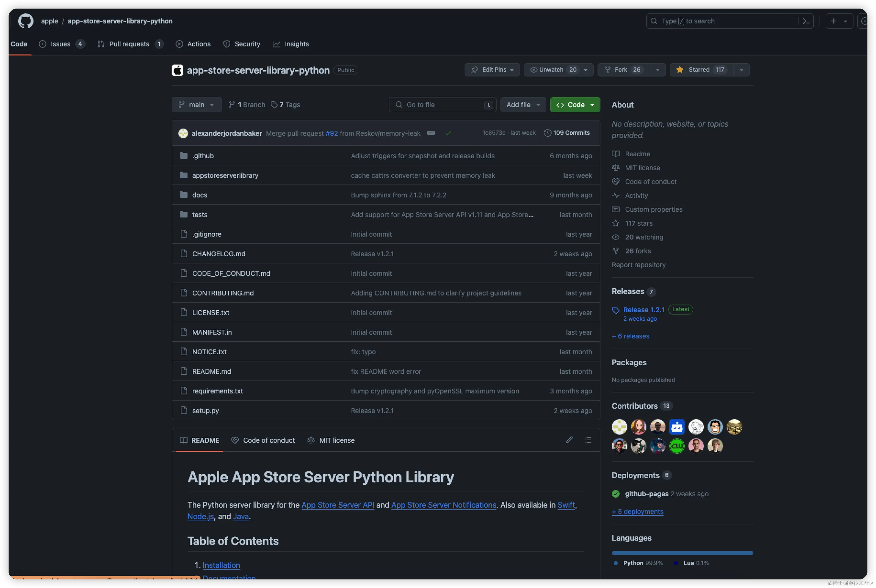Screen dimensions: 876x588
Task: Click the pencil edit README icon
Action: [x=569, y=440]
